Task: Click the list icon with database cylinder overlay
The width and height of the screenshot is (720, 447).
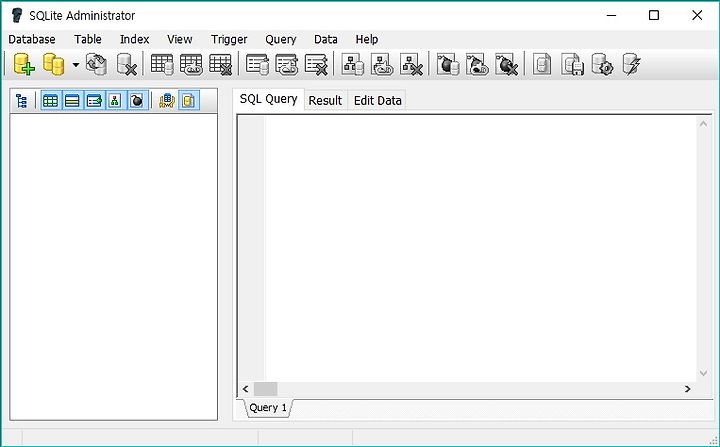Action: [257, 64]
